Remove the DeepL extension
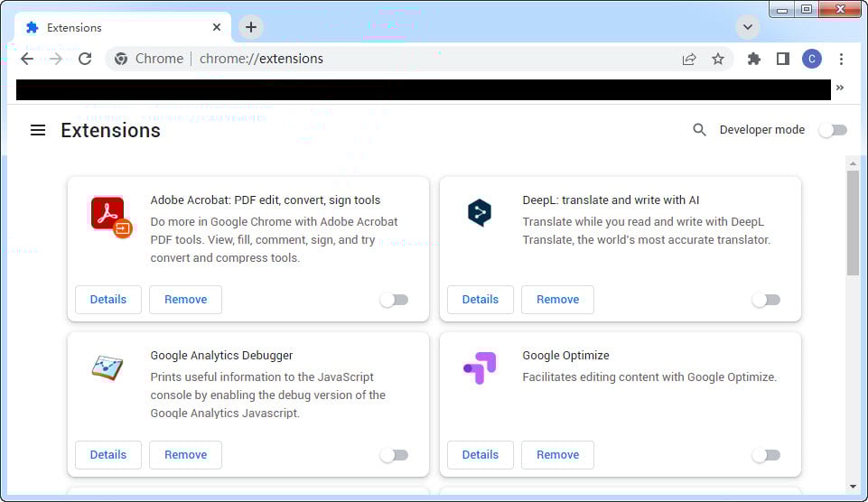This screenshot has height=502, width=868. [x=557, y=300]
